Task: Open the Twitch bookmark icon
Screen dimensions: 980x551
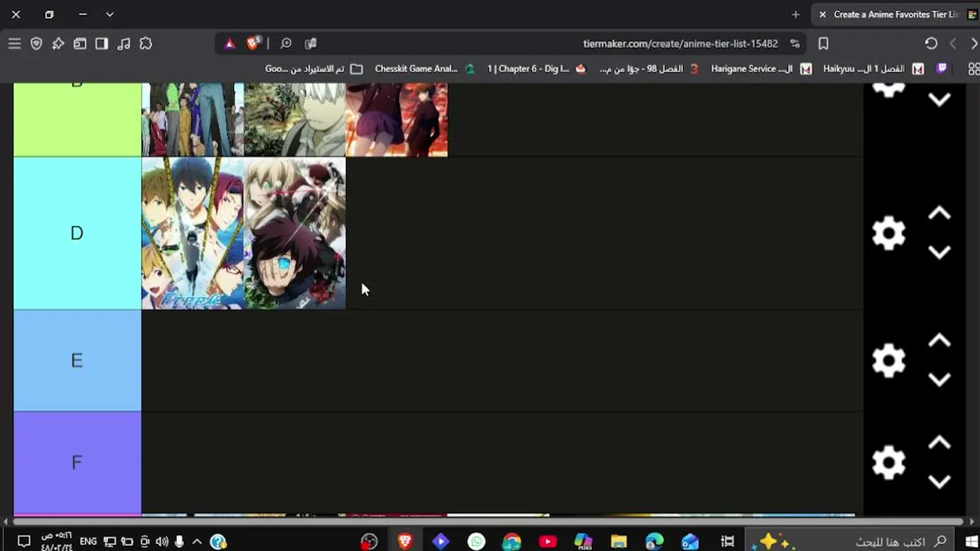Action: (x=942, y=69)
